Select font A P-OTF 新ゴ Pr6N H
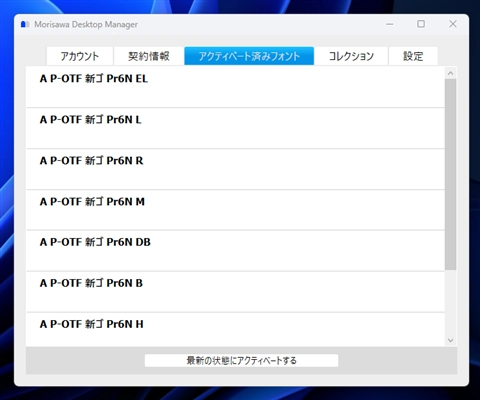The width and height of the screenshot is (480, 400). pos(235,329)
